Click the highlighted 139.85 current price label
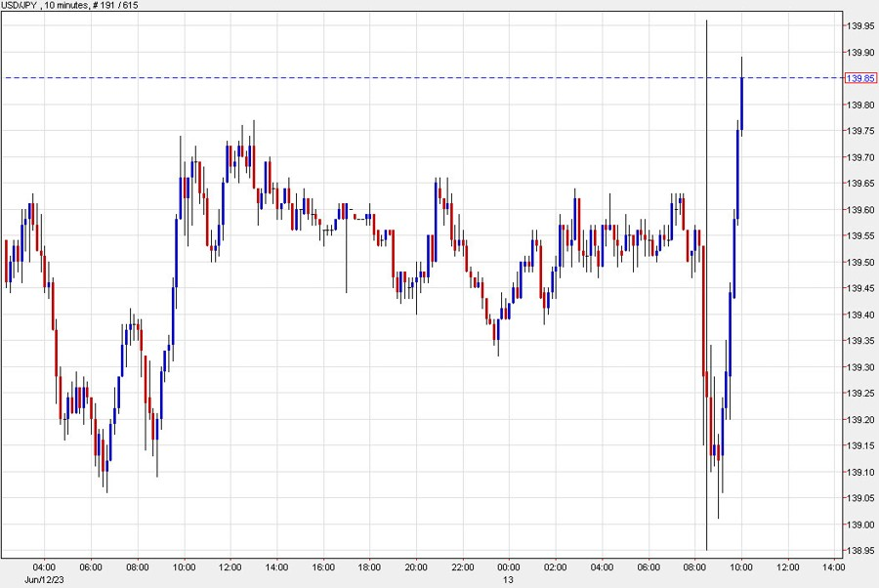Image resolution: width=879 pixels, height=588 pixels. coord(859,78)
